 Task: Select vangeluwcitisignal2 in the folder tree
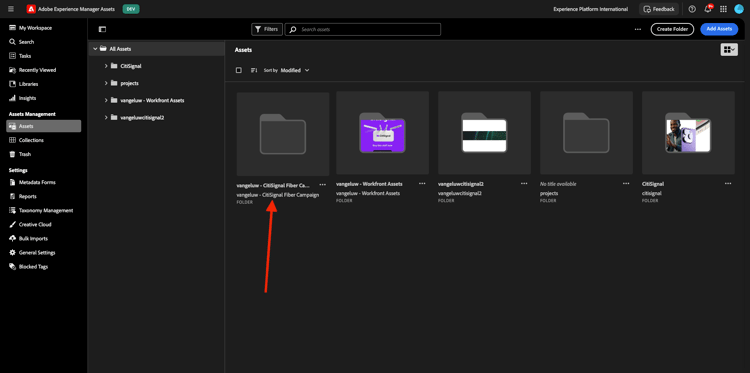pyautogui.click(x=142, y=117)
